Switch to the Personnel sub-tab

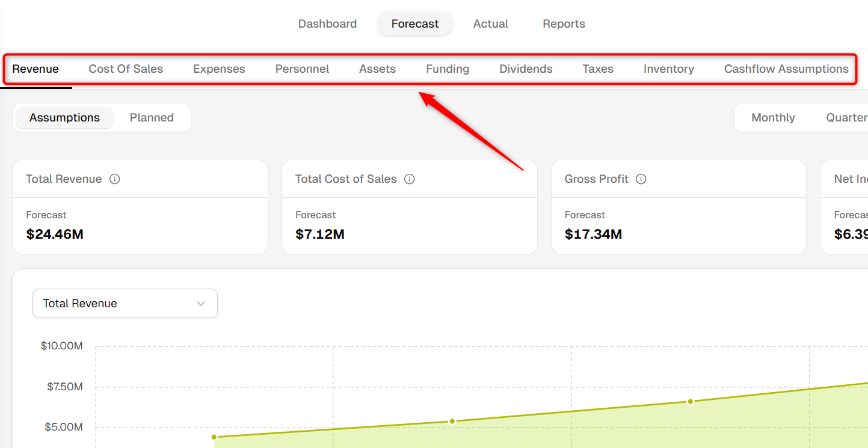(x=302, y=69)
